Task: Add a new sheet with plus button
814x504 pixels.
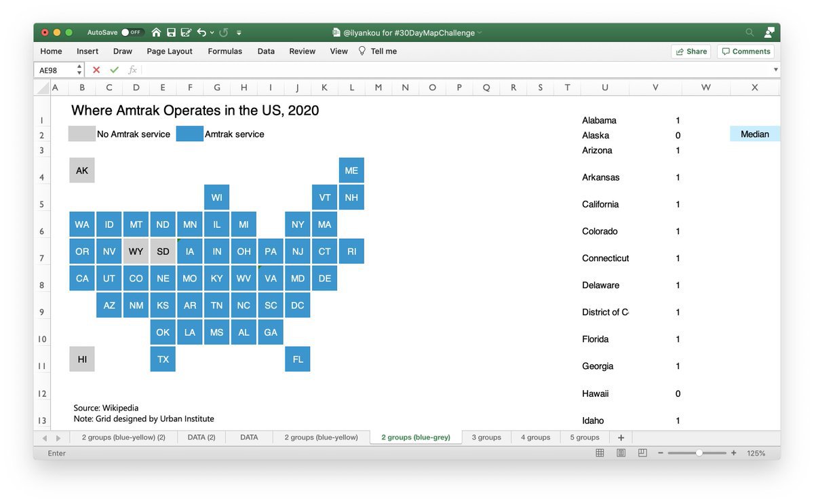Action: click(x=620, y=438)
